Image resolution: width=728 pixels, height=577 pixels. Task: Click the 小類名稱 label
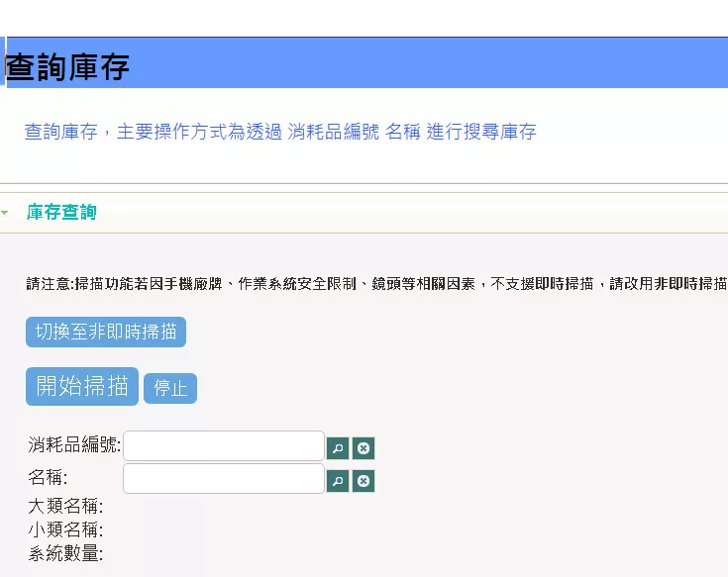pos(65,529)
